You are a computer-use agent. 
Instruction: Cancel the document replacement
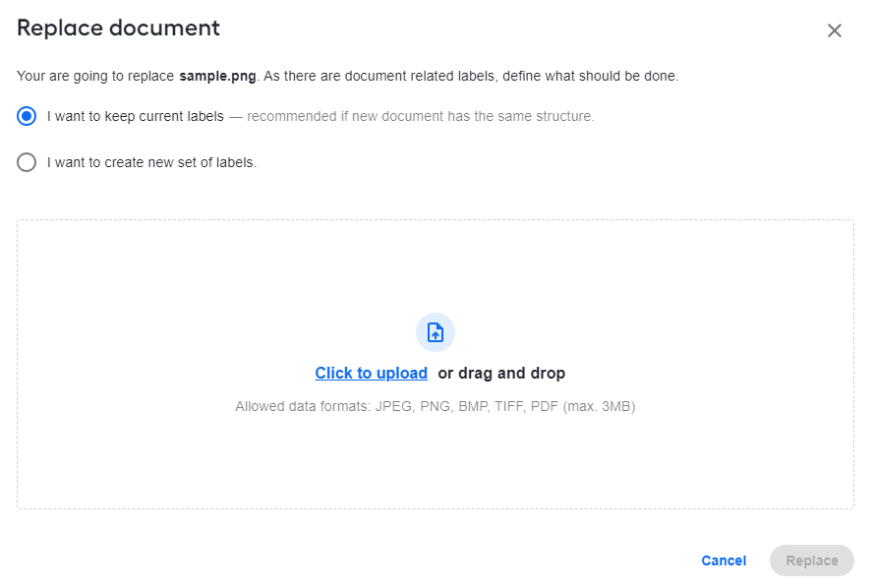(x=724, y=560)
